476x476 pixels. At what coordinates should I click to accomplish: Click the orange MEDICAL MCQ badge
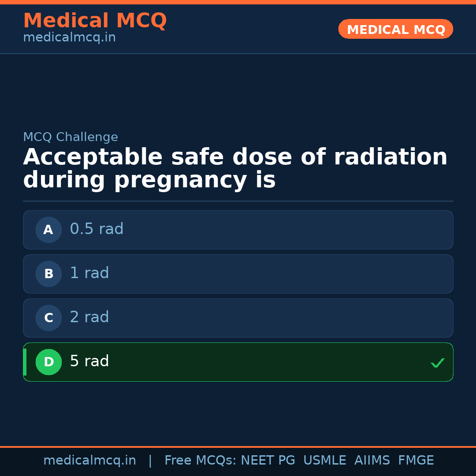click(395, 29)
